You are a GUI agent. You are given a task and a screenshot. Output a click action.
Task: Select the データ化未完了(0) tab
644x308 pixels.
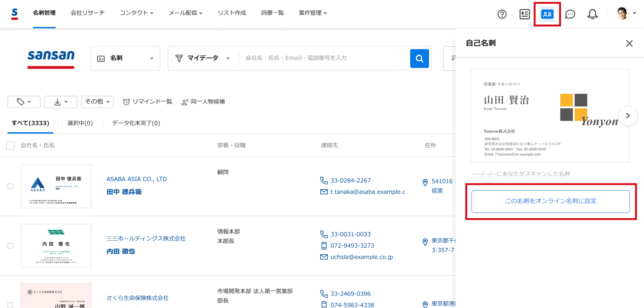pyautogui.click(x=136, y=123)
